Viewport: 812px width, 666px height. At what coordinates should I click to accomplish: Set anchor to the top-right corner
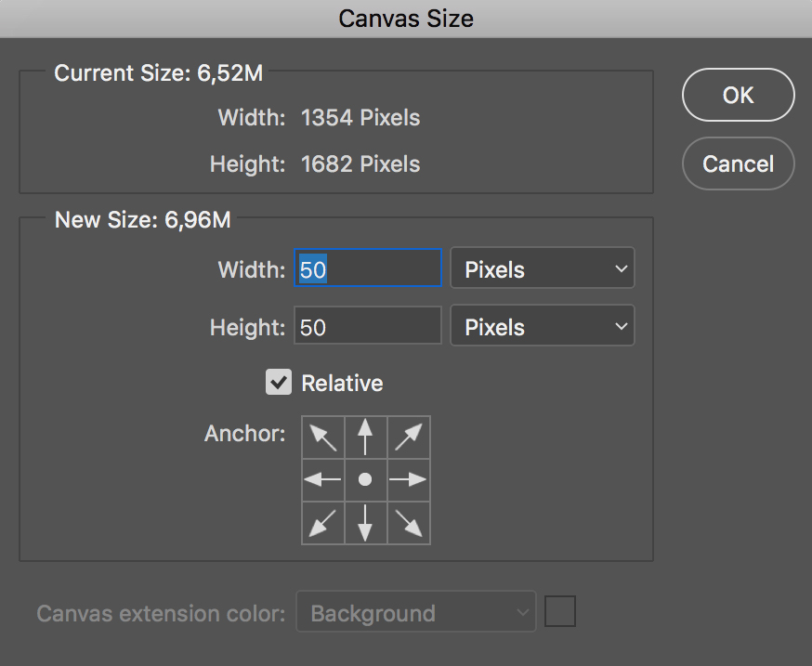(408, 437)
